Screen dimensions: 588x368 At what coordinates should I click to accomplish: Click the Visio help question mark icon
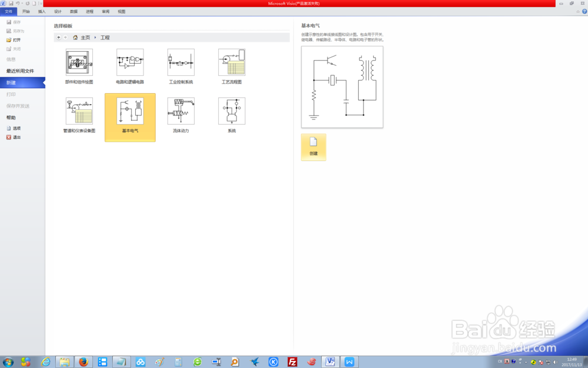pos(584,12)
